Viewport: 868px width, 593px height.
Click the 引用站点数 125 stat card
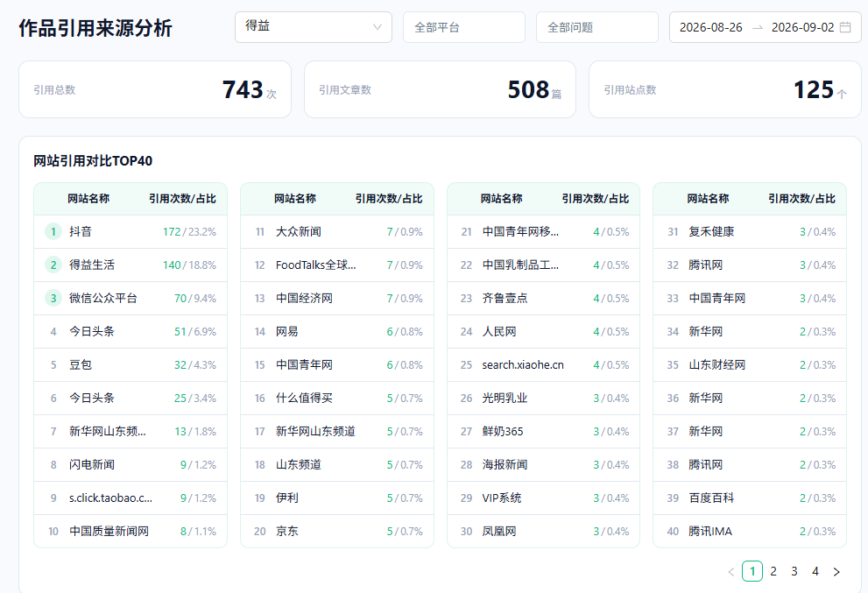click(725, 89)
